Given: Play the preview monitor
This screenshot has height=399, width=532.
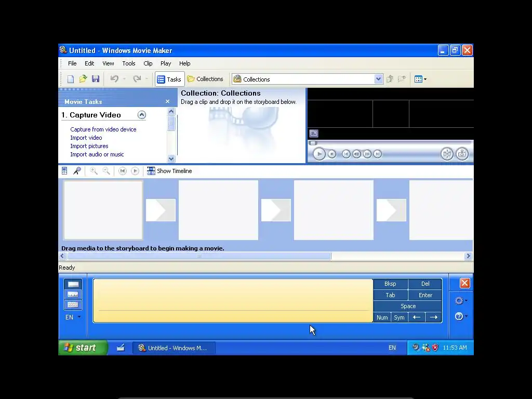Looking at the screenshot, I should [319, 154].
